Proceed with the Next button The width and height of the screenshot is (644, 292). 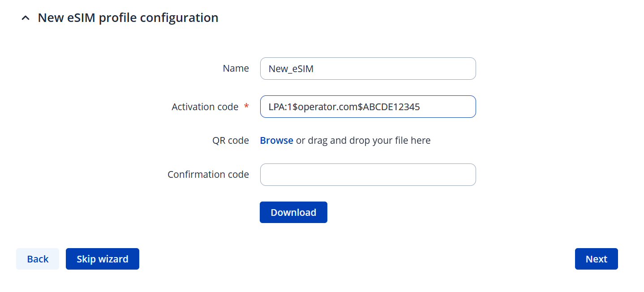596,259
